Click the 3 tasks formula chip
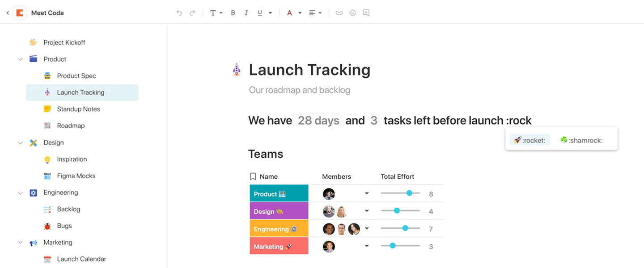 [x=374, y=121]
